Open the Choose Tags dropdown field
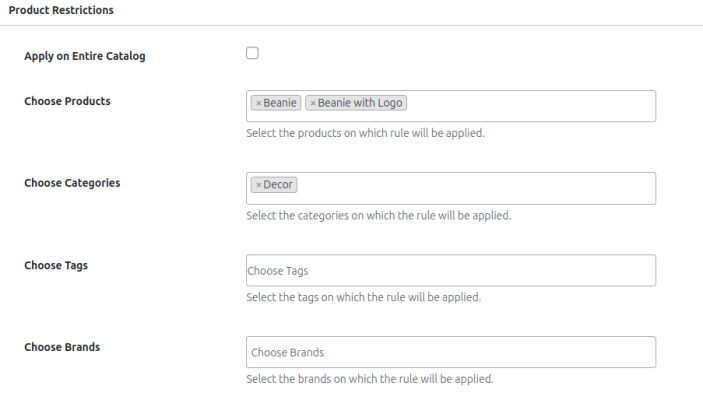 pos(450,270)
